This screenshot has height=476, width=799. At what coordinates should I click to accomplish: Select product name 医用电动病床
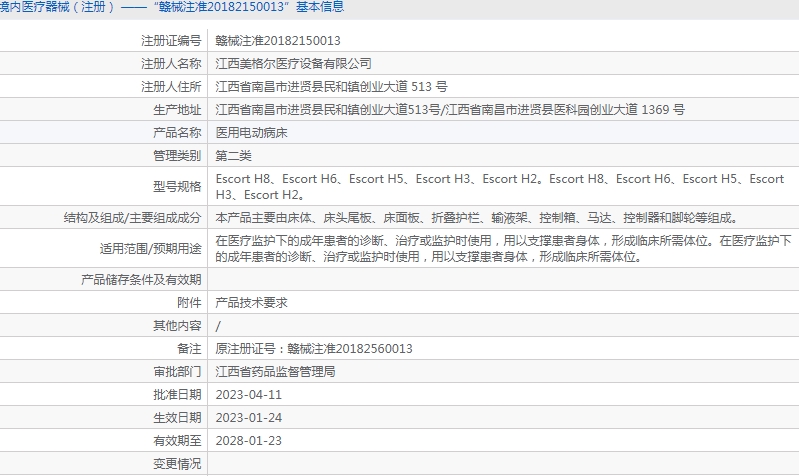[251, 133]
